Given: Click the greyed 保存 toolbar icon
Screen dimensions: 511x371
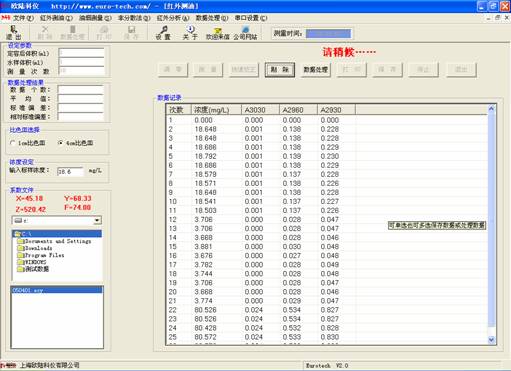Looking at the screenshot, I should [x=131, y=33].
